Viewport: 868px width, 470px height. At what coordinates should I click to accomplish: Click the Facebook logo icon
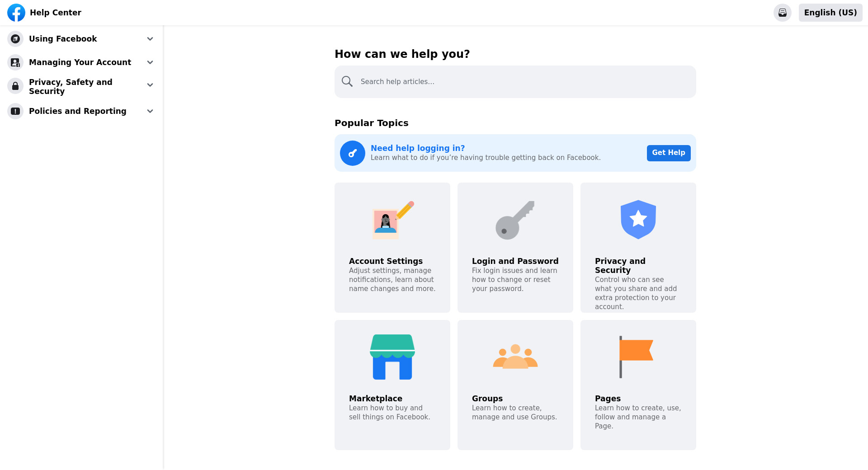coord(16,13)
